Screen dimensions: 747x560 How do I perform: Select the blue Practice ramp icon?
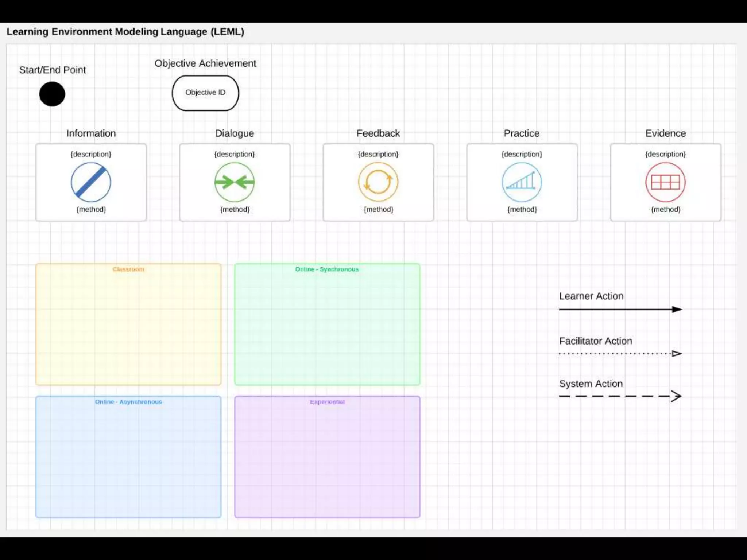[522, 182]
